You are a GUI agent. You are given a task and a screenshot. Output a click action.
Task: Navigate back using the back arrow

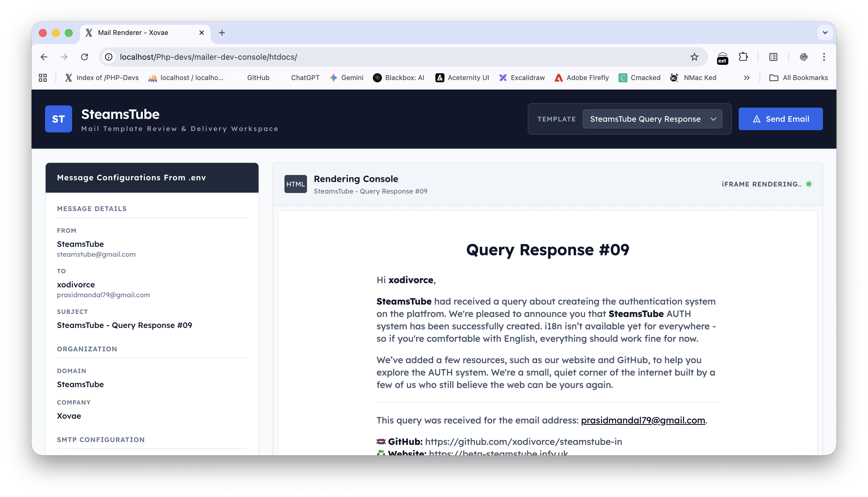click(44, 57)
